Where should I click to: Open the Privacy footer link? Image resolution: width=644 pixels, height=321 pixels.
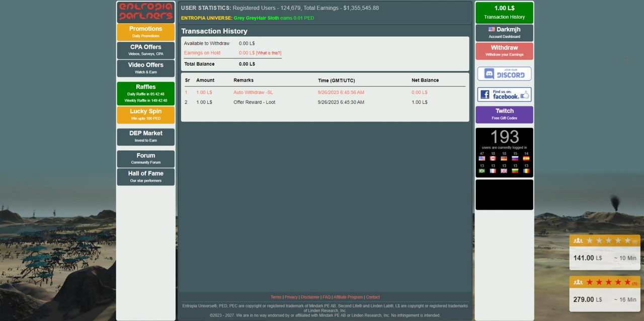tap(291, 297)
